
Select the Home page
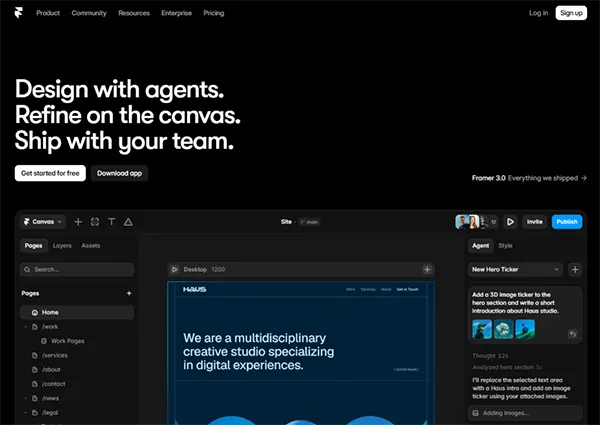click(77, 313)
